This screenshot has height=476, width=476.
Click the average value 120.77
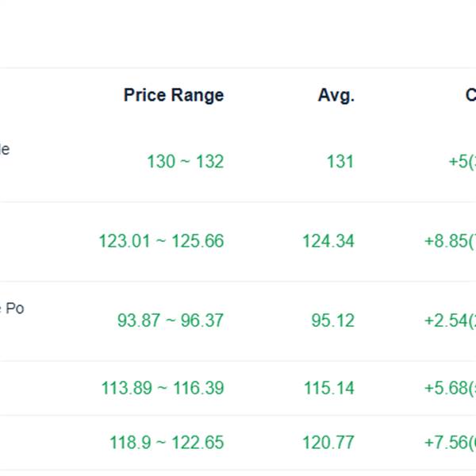[x=328, y=442]
